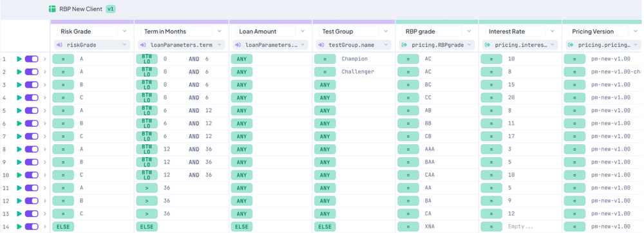Click the RBP New Client title
Screen dimensions: 644x233
pos(81,8)
